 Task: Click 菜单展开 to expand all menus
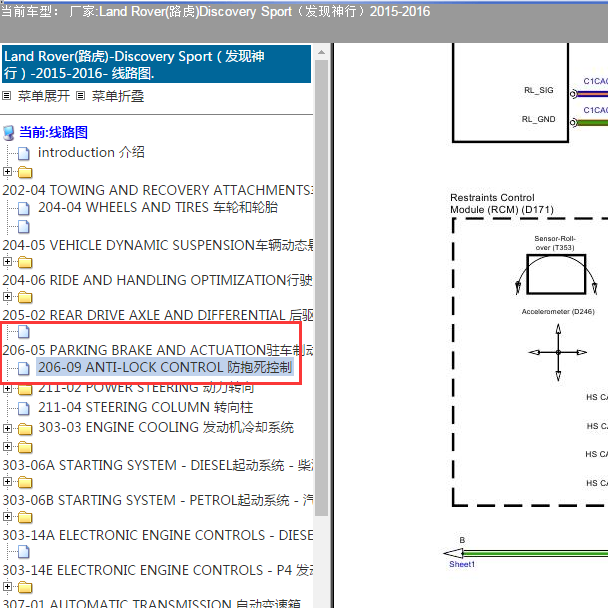coord(43,96)
